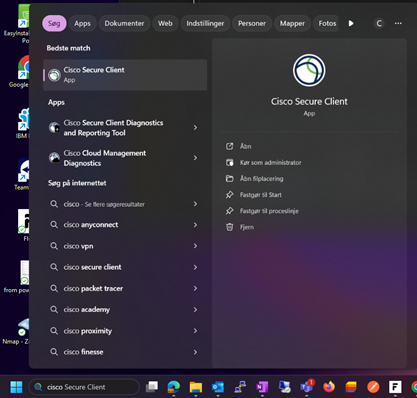Open Firefox from the taskbar
The width and height of the screenshot is (417, 398).
(329, 387)
